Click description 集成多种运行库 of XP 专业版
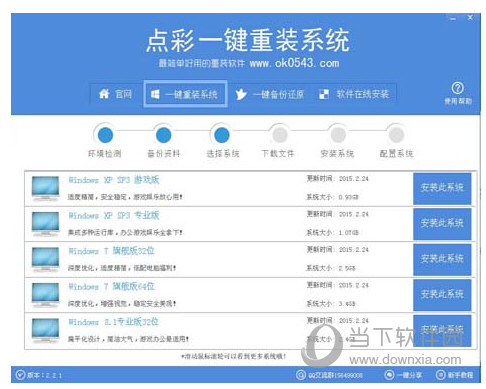 [x=125, y=232]
